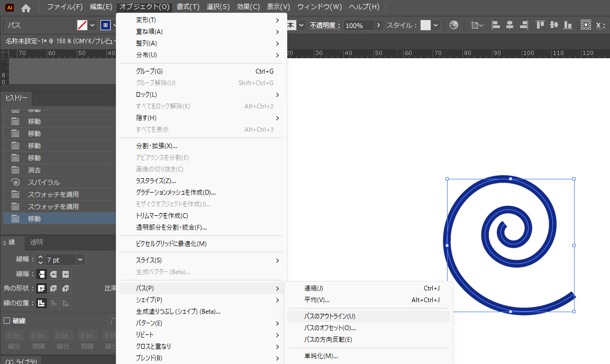Click the horizontal align left icon
The image size is (610, 364).
(x=496, y=25)
